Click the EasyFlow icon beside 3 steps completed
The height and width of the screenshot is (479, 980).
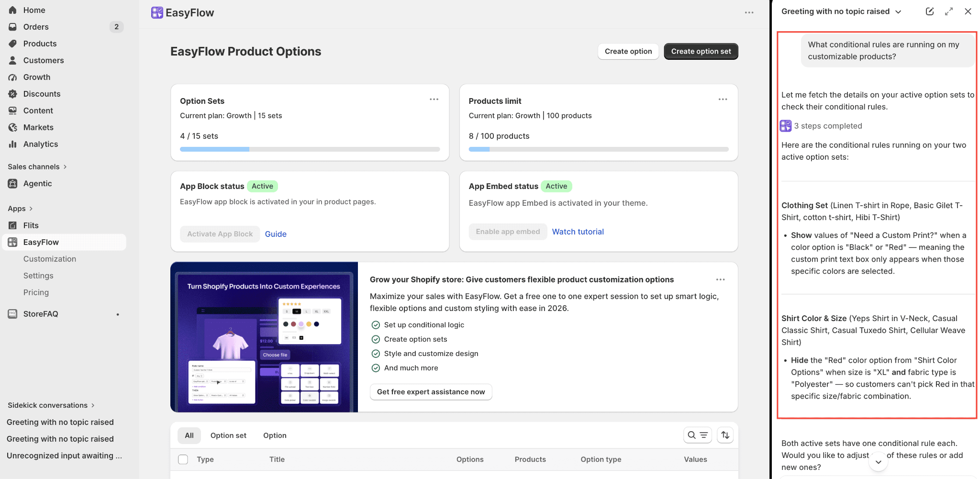tap(786, 126)
